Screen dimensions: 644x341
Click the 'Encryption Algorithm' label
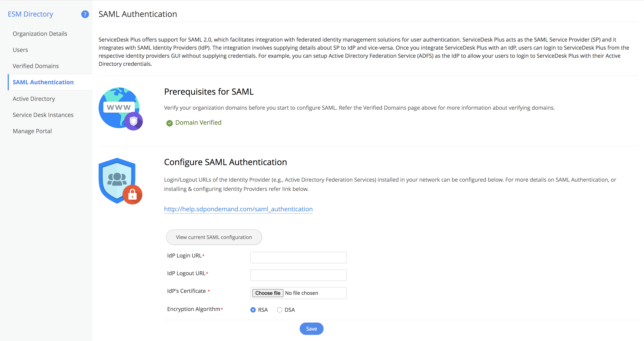[194, 309]
